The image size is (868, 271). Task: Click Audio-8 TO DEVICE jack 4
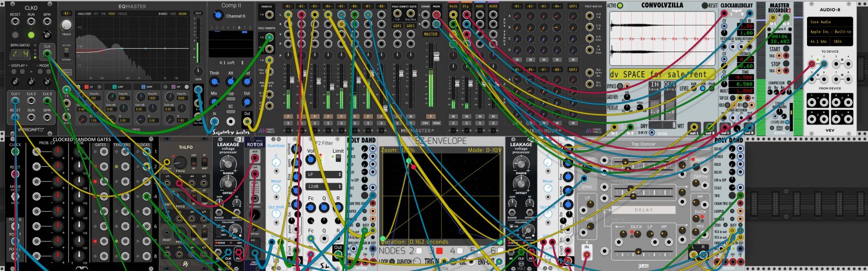pos(847,64)
